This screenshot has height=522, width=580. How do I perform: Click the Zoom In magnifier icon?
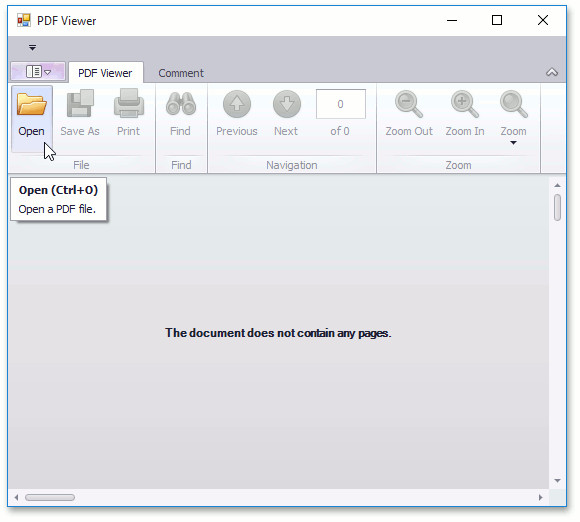click(465, 104)
